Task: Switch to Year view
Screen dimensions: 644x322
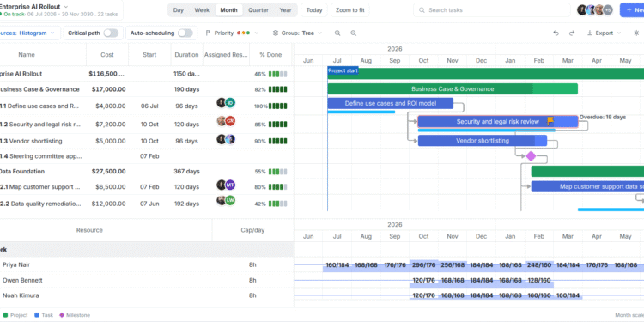Action: pyautogui.click(x=285, y=10)
